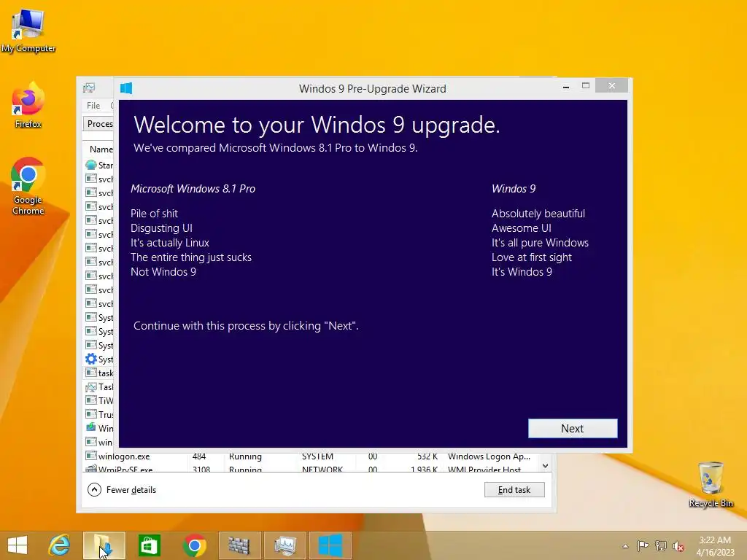Minimize the Windos 9 Pre-Upgrade Wizard
Viewport: 747px width, 560px height.
pos(566,87)
